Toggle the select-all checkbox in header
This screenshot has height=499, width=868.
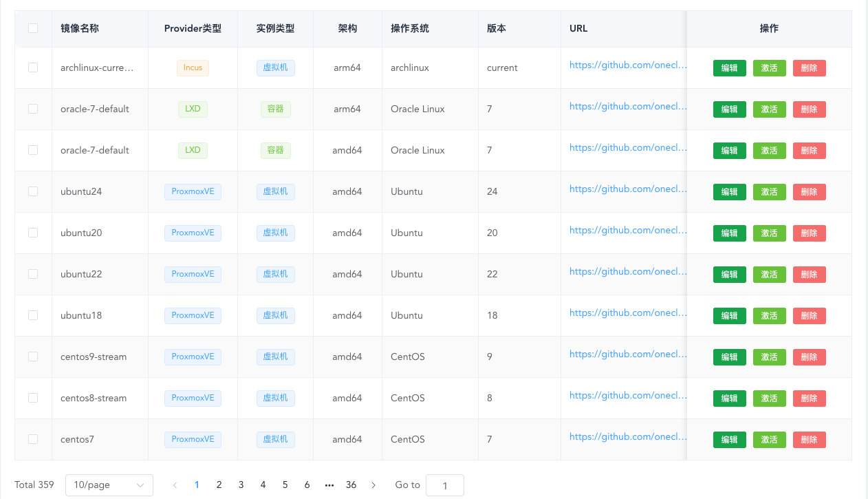coord(33,28)
